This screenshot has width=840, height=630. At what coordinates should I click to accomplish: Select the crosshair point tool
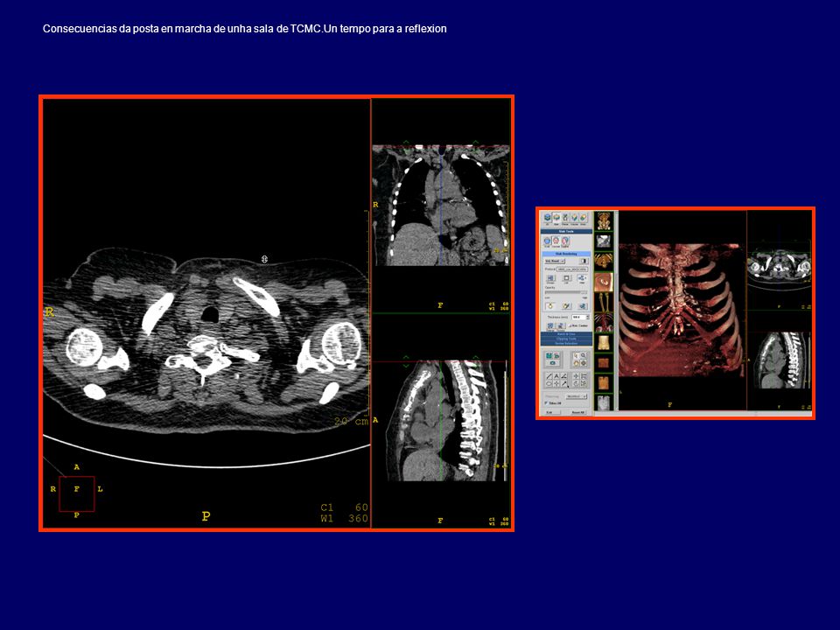(556, 383)
